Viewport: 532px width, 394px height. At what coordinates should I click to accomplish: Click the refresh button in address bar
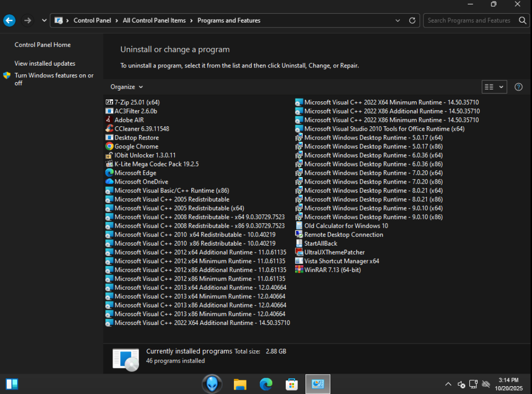tap(412, 21)
